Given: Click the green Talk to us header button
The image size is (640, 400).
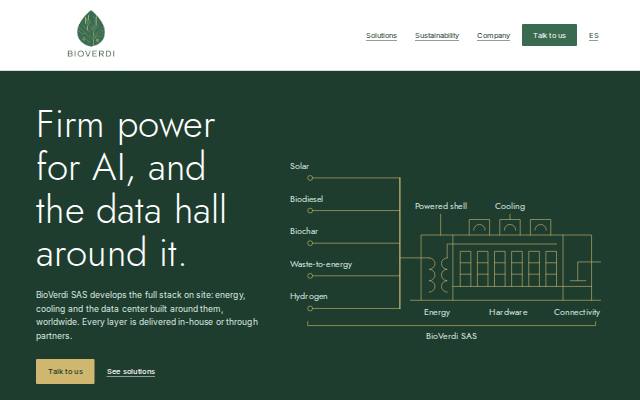Looking at the screenshot, I should pos(549,35).
